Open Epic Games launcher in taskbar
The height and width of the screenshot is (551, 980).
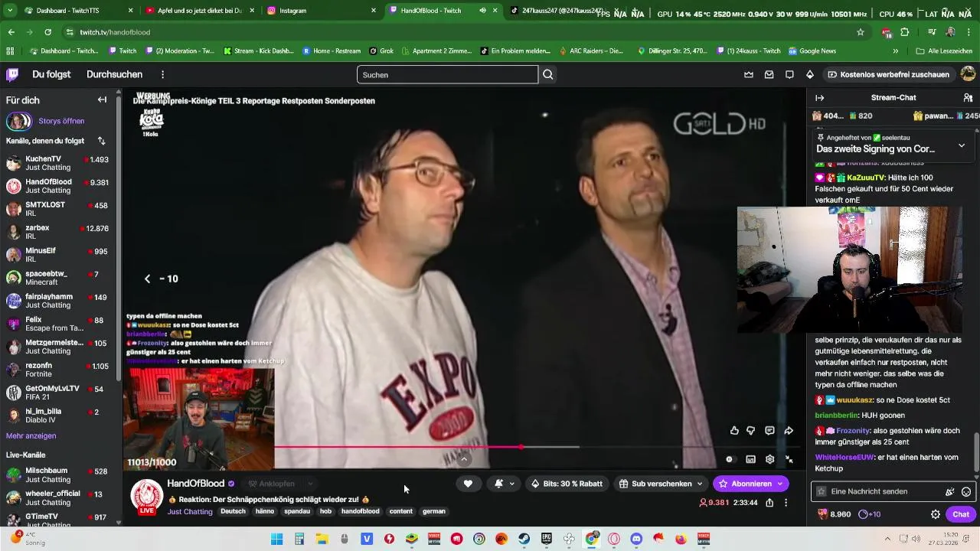(x=547, y=539)
